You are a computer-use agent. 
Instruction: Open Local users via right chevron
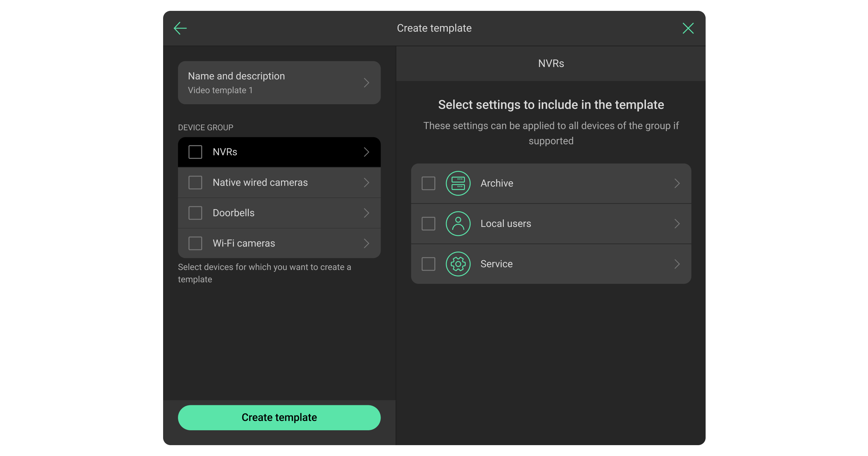[677, 224]
